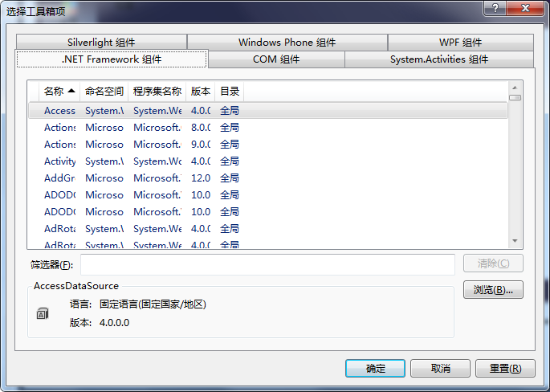Click the list scrollbar down arrow
The image size is (550, 392).
click(515, 241)
